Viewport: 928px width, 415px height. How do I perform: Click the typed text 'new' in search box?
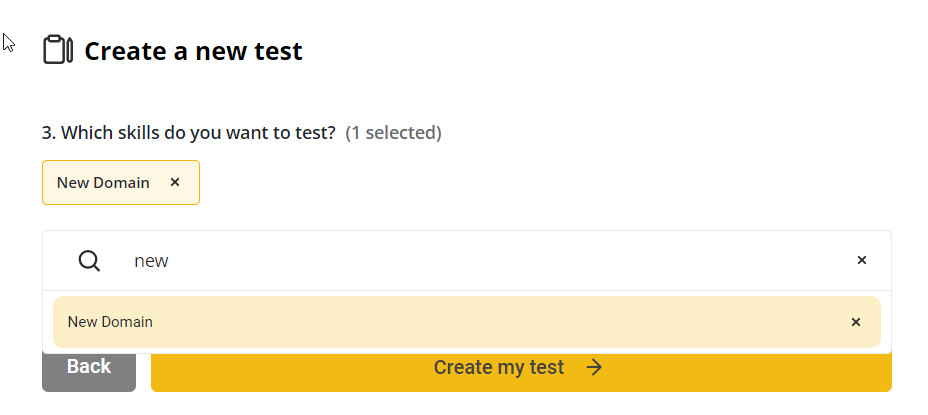coord(151,261)
